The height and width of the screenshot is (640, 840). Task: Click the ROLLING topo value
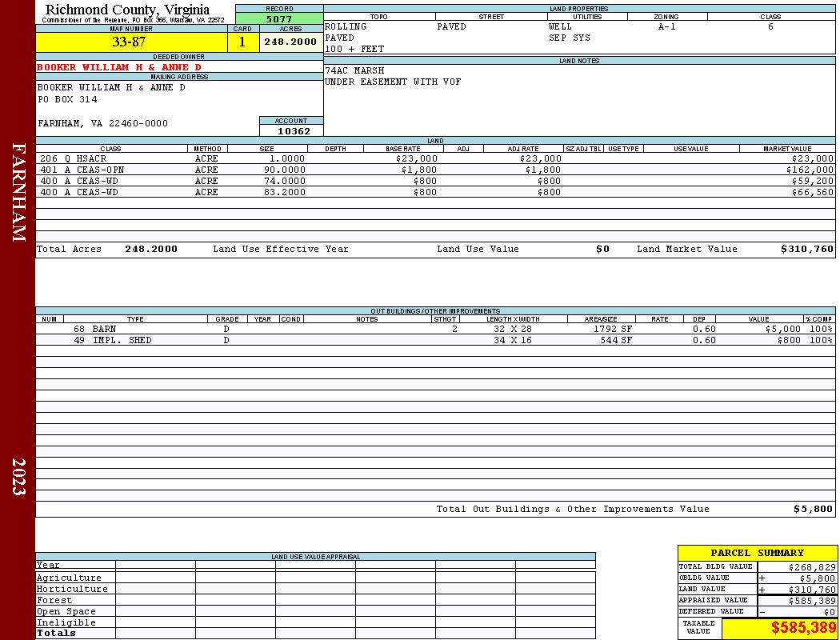pos(346,26)
